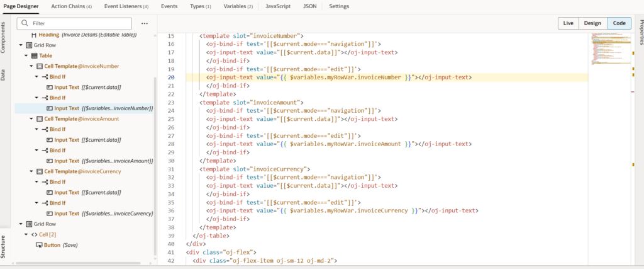Click the Cell Template @invoiceNumber icon
The image size is (644, 269).
(x=40, y=66)
